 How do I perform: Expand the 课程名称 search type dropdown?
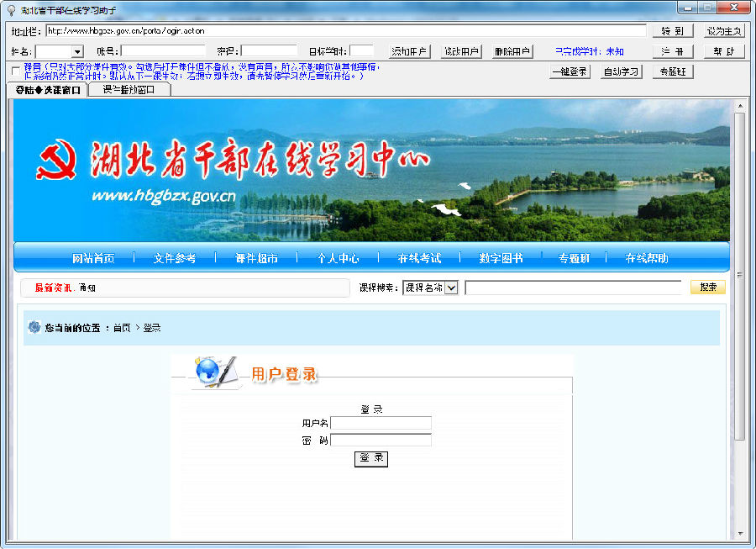(451, 288)
